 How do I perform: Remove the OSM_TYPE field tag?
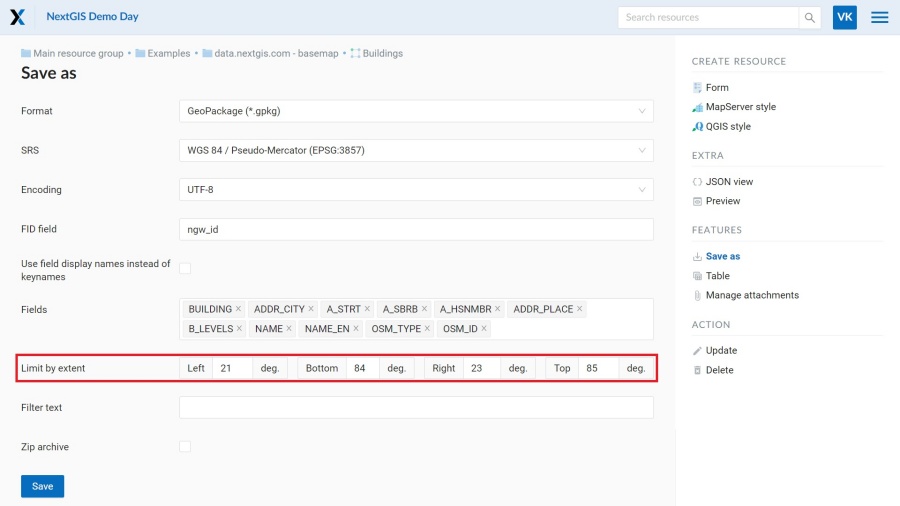pos(427,328)
